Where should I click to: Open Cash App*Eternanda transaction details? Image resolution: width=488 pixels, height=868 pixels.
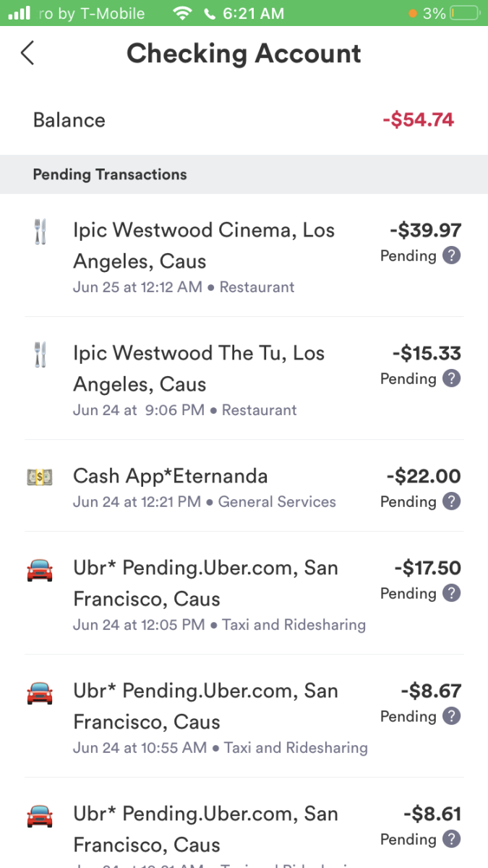coord(244,486)
